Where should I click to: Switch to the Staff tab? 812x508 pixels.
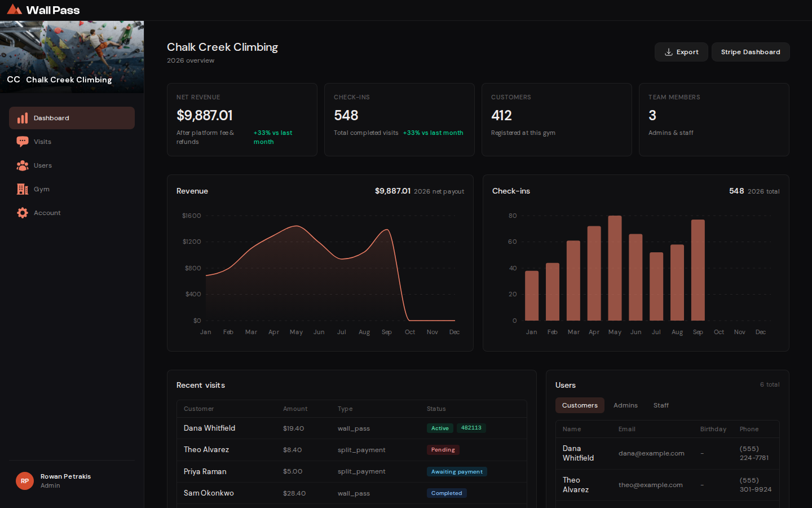click(x=661, y=405)
